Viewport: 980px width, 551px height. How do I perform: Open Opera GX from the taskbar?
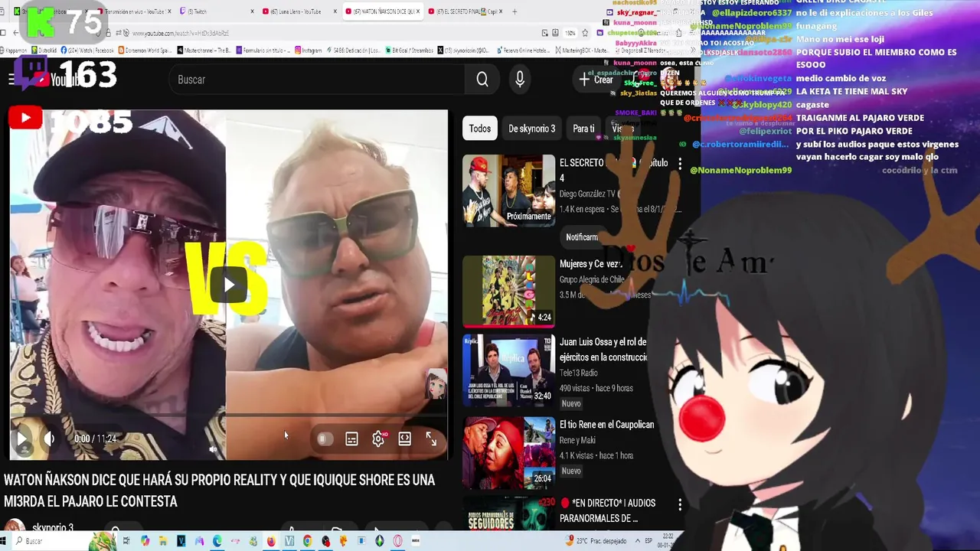pyautogui.click(x=397, y=541)
